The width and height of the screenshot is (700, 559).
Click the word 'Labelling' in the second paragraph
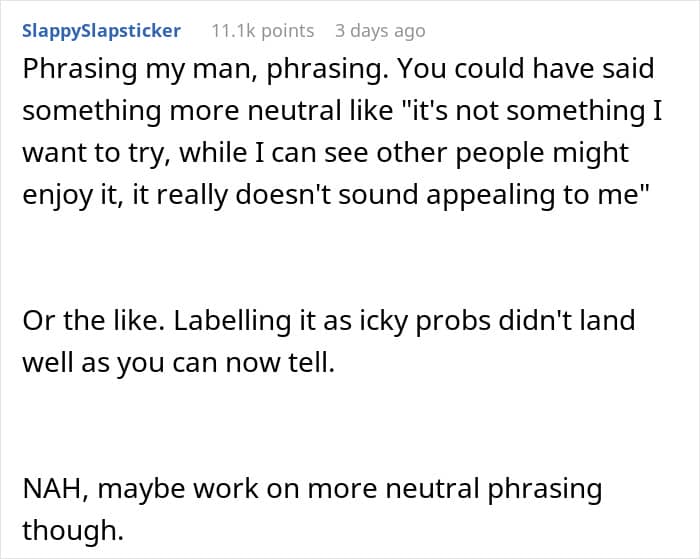(232, 321)
